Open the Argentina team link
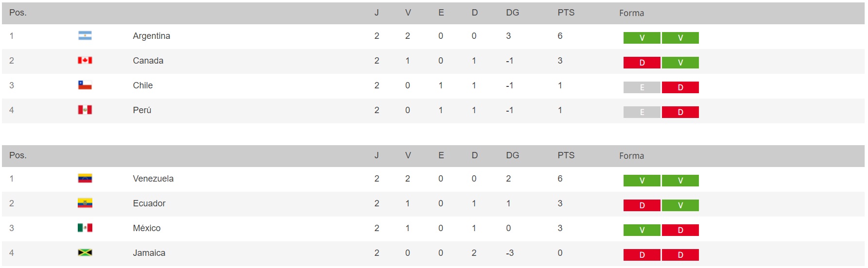 click(151, 36)
